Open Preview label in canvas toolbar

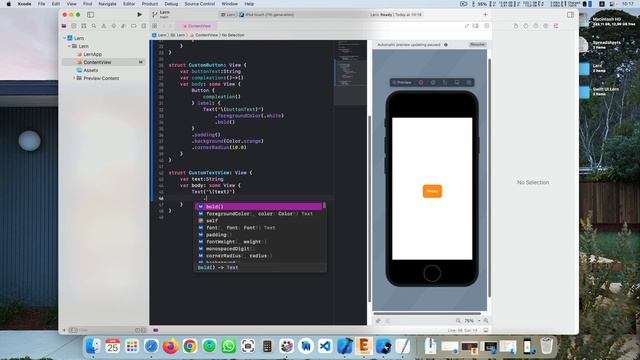point(402,82)
